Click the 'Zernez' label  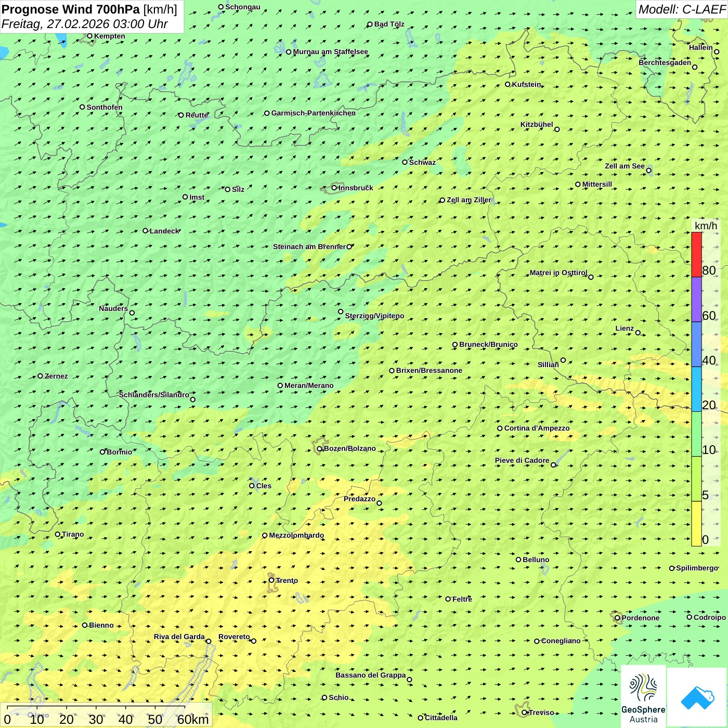pyautogui.click(x=56, y=376)
